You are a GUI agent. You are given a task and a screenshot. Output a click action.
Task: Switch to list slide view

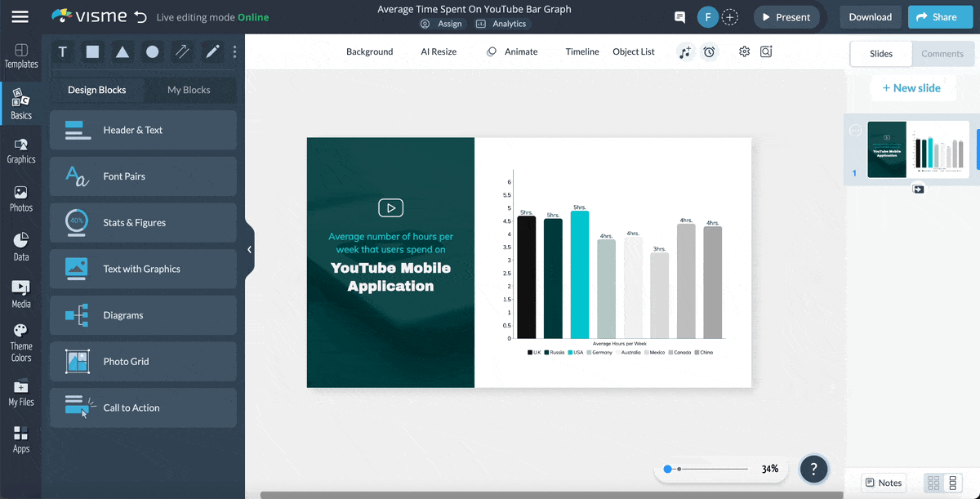pos(952,483)
